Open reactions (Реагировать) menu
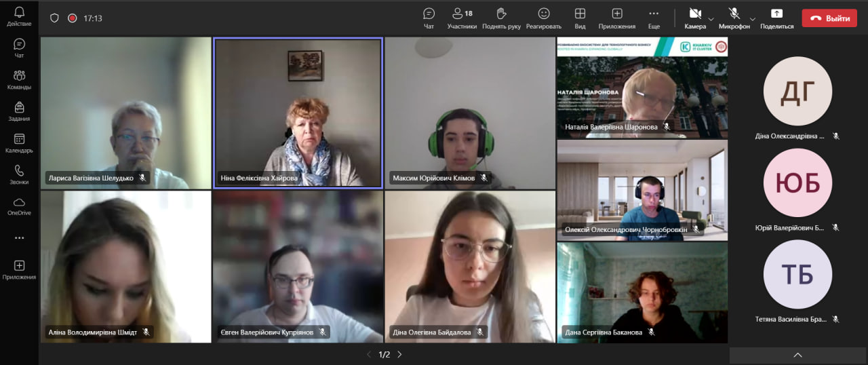This screenshot has height=365, width=868. pyautogui.click(x=543, y=18)
